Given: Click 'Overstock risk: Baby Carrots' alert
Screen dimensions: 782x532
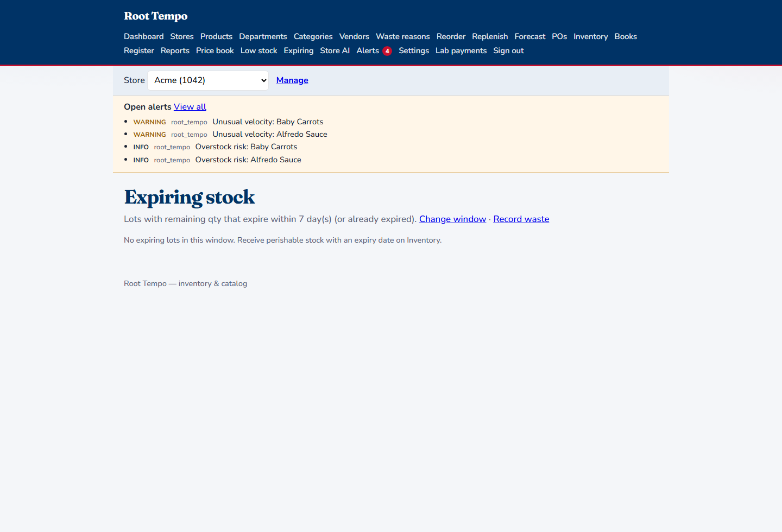Looking at the screenshot, I should (246, 147).
